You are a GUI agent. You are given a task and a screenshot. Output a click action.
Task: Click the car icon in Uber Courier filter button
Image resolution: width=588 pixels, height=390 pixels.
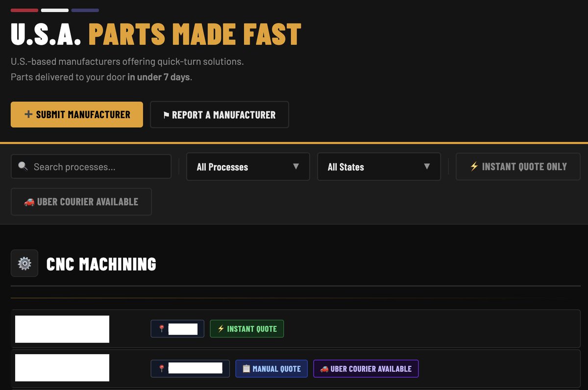[29, 202]
